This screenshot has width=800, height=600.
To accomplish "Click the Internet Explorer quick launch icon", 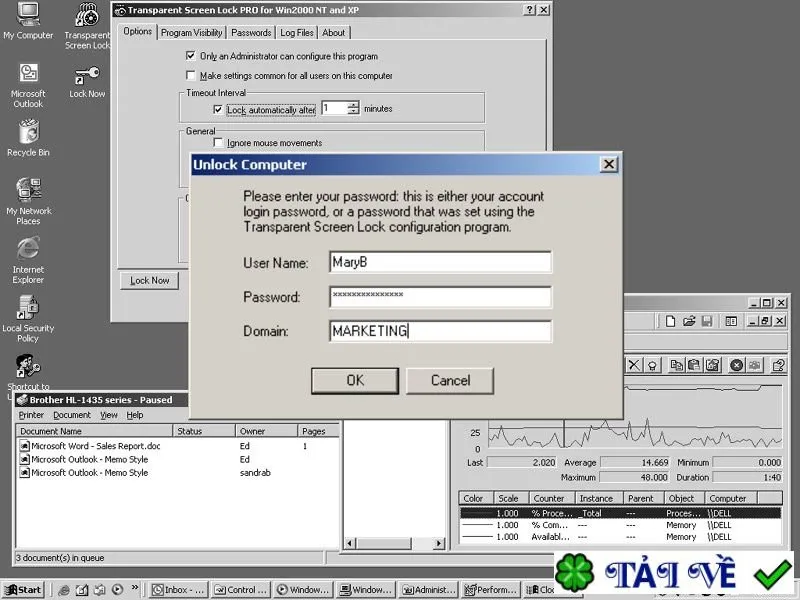I will click(x=64, y=590).
